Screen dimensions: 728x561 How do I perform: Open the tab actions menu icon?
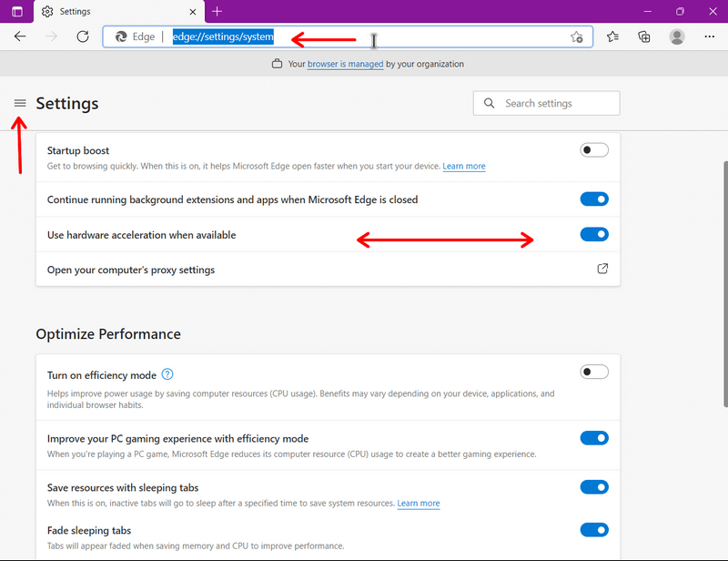[17, 12]
